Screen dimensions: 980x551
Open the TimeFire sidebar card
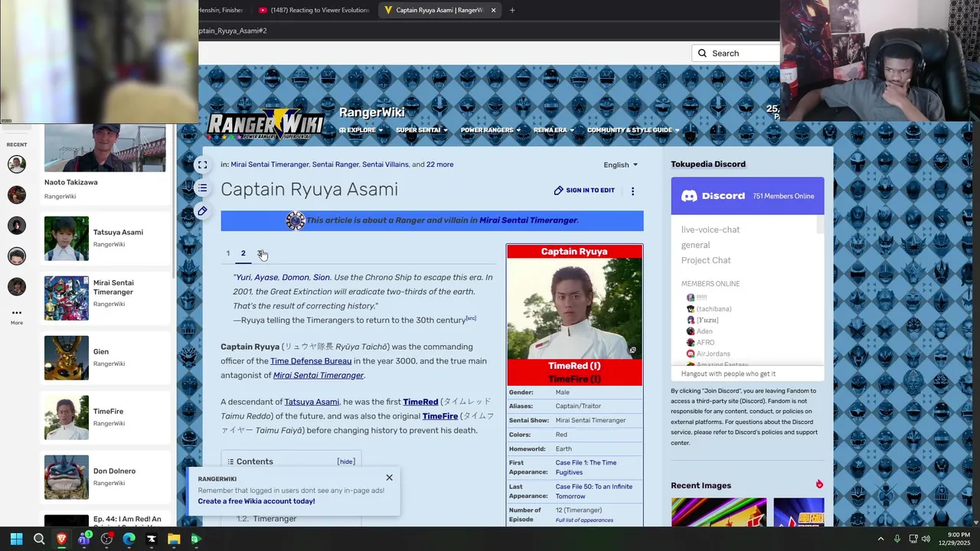(x=105, y=418)
